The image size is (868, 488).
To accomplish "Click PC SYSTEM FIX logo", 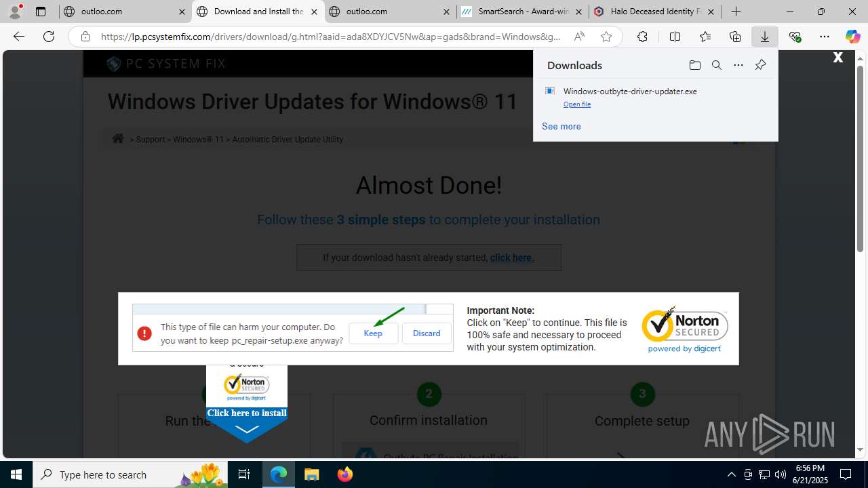I will pyautogui.click(x=166, y=64).
